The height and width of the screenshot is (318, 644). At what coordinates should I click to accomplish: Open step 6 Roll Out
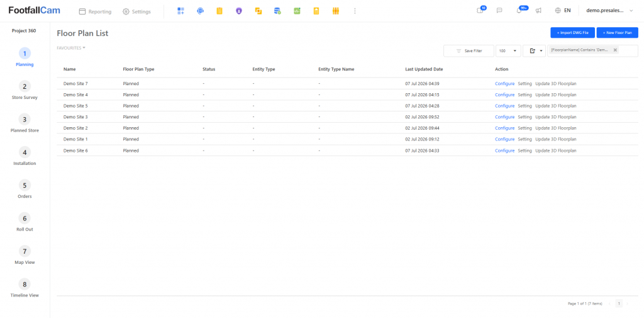(25, 222)
